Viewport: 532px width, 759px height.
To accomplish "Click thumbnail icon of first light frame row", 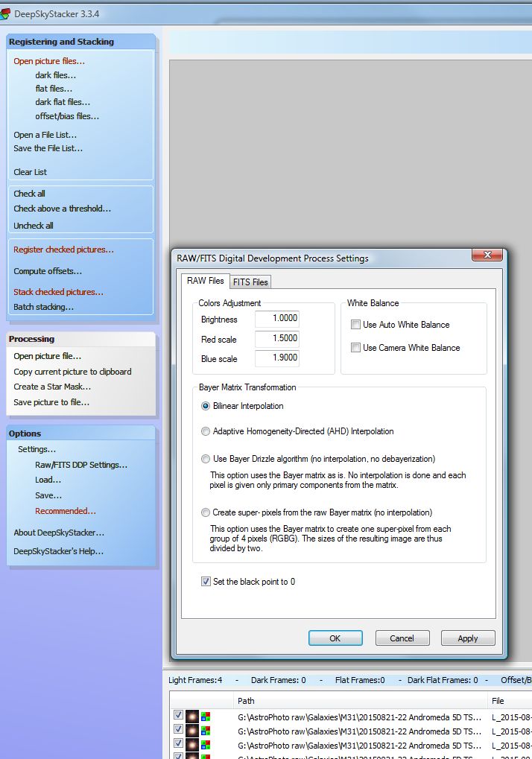I will pos(192,717).
